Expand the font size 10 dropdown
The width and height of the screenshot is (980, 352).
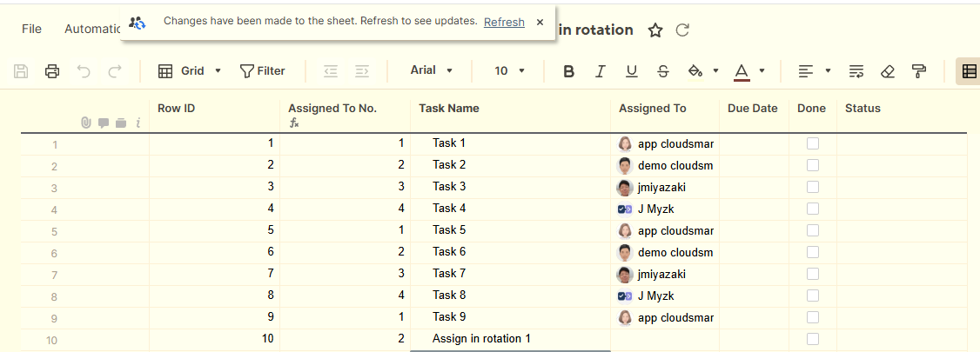coord(509,71)
